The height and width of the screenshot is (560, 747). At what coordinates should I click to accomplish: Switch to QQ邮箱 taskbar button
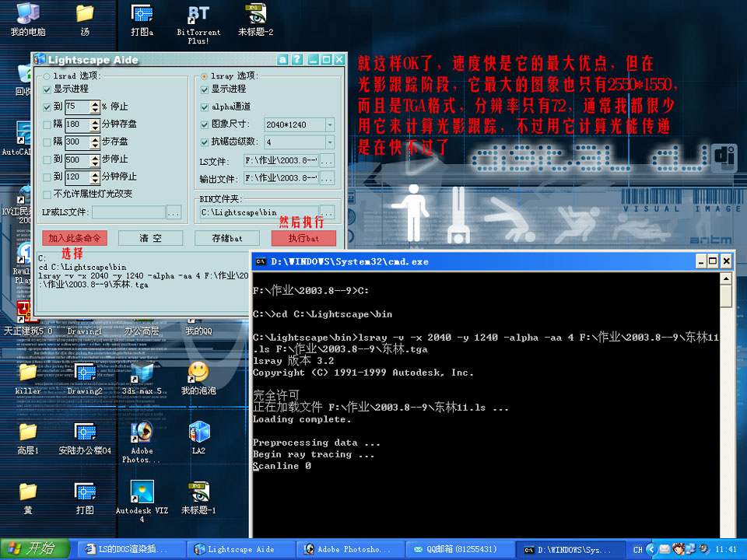461,550
